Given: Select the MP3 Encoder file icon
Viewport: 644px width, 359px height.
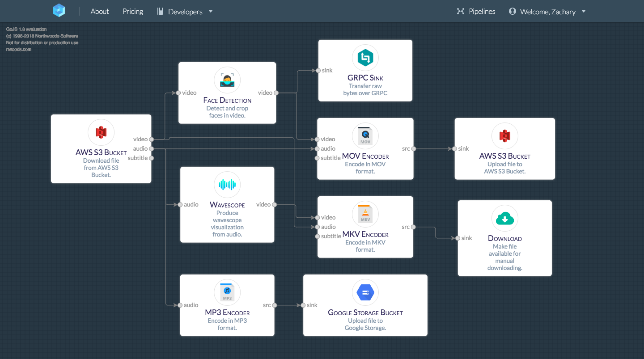Looking at the screenshot, I should (227, 292).
